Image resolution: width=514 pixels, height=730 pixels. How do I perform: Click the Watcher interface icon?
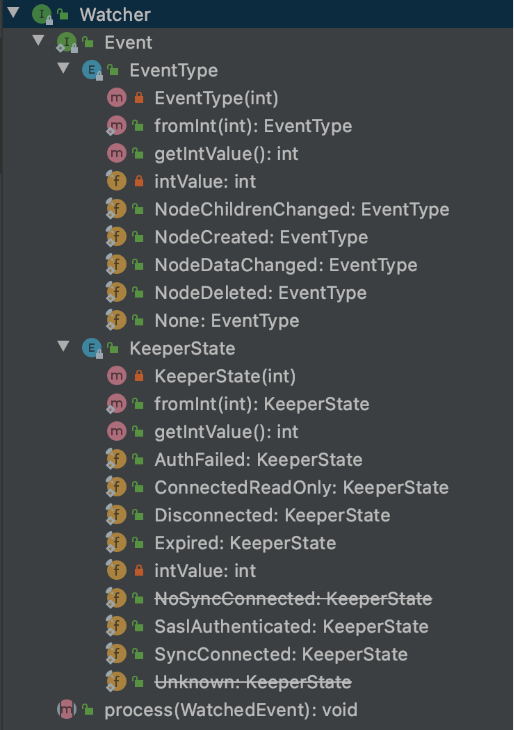42,14
